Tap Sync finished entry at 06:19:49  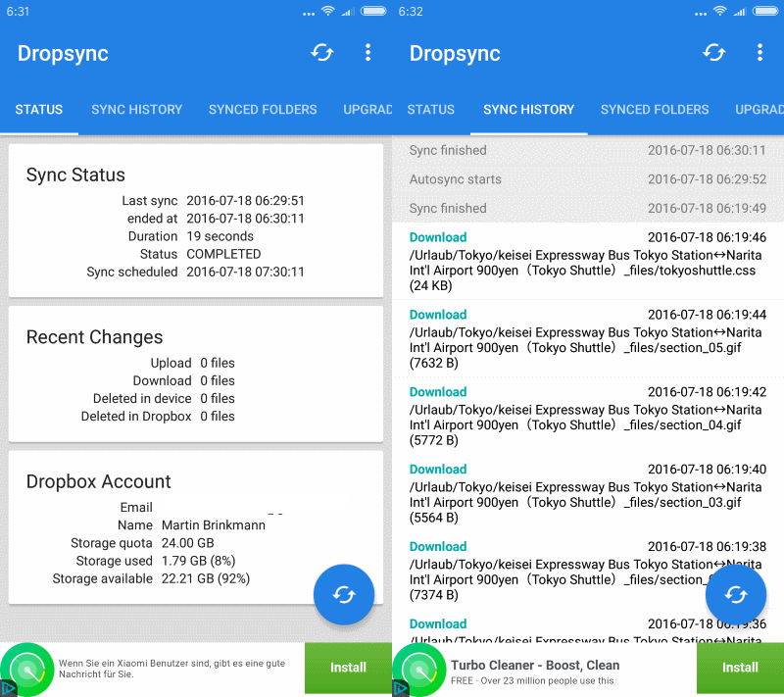pyautogui.click(x=588, y=208)
